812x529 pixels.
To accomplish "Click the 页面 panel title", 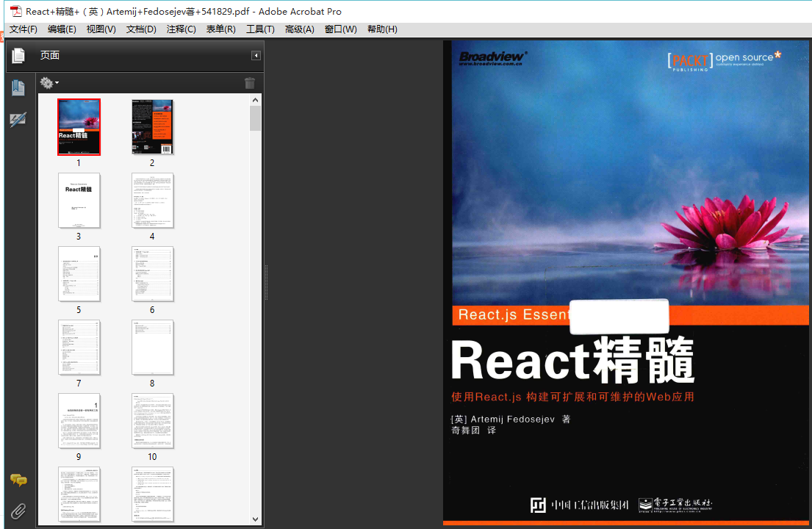I will [x=50, y=55].
